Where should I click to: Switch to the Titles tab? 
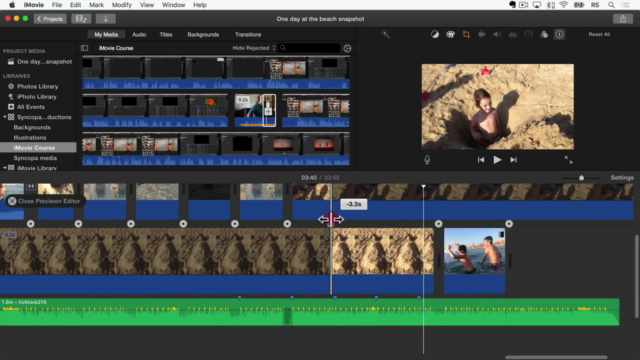(166, 35)
